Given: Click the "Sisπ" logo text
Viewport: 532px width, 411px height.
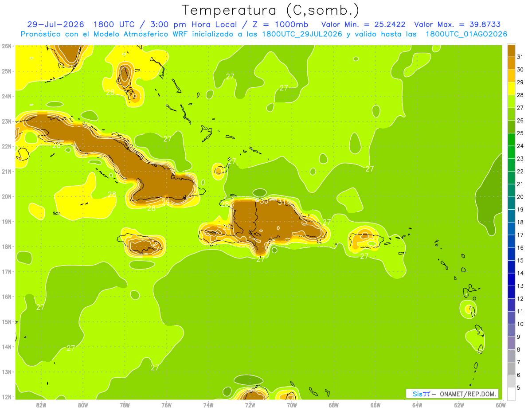Looking at the screenshot, I should click(421, 394).
